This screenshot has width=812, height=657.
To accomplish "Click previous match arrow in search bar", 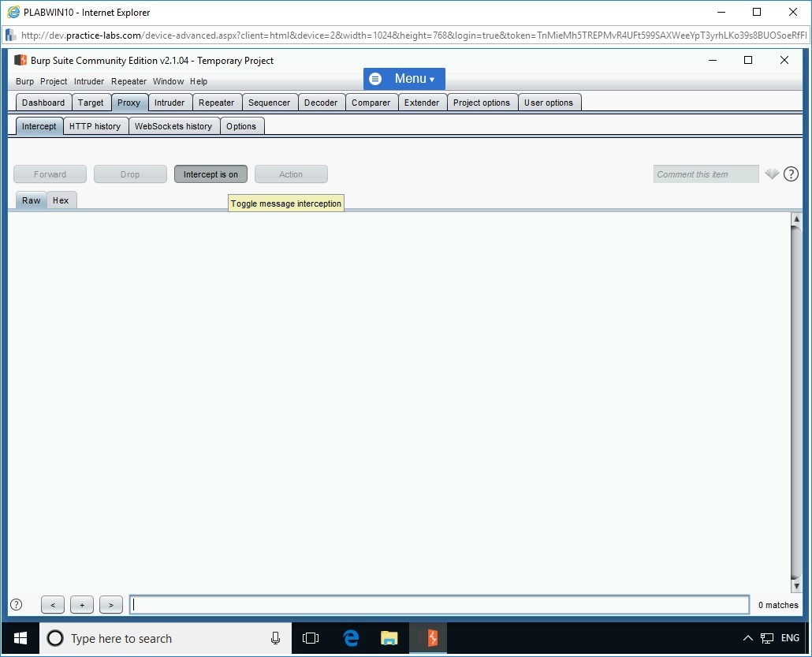I will 52,605.
